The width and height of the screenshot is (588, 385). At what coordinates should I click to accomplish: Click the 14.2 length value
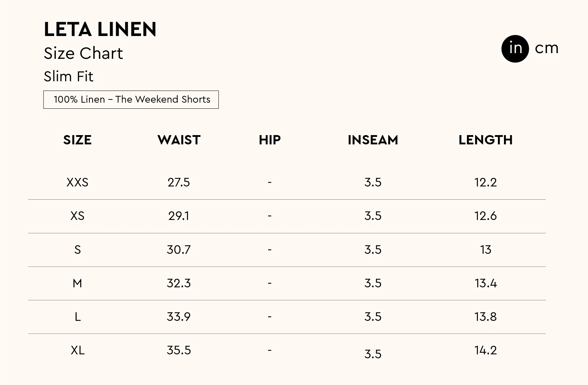tap(485, 350)
